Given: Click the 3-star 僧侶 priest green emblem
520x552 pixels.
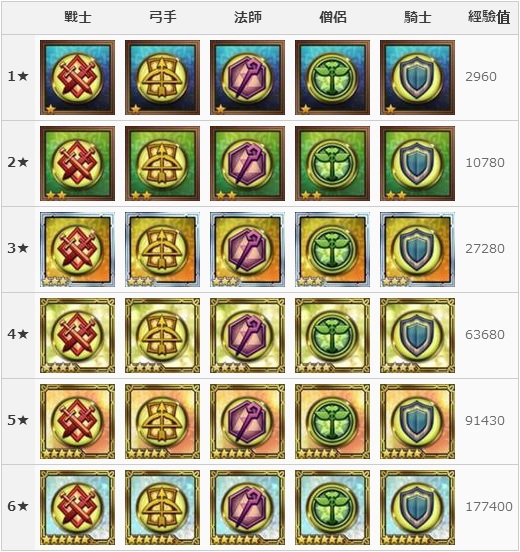Looking at the screenshot, I should click(x=332, y=250).
